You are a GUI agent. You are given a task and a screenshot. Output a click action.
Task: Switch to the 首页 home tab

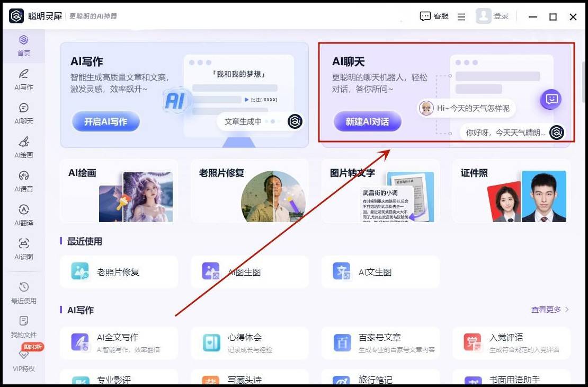click(x=23, y=45)
